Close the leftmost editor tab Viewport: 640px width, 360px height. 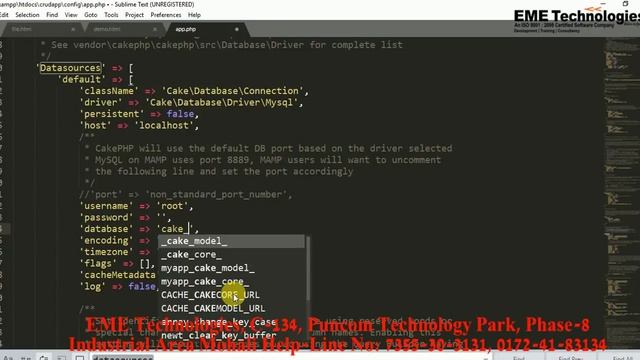pyautogui.click(x=73, y=29)
